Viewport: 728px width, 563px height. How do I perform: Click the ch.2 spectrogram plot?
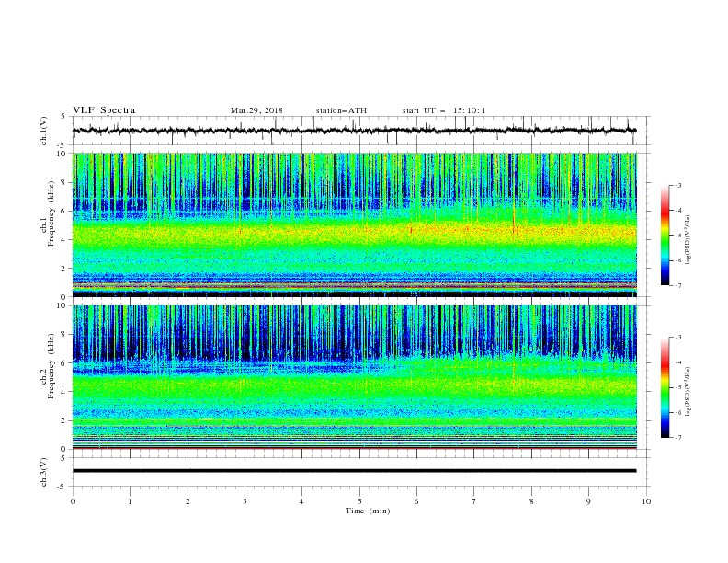click(x=354, y=377)
